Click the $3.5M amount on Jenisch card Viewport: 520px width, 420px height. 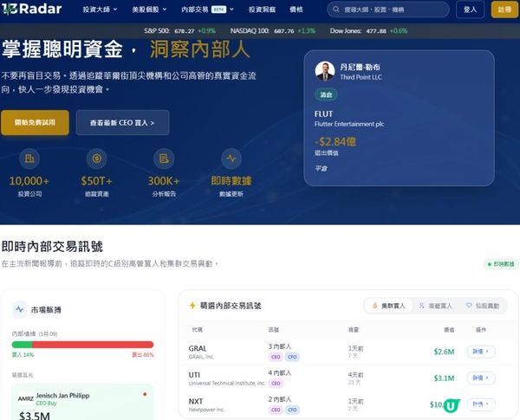pyautogui.click(x=35, y=416)
